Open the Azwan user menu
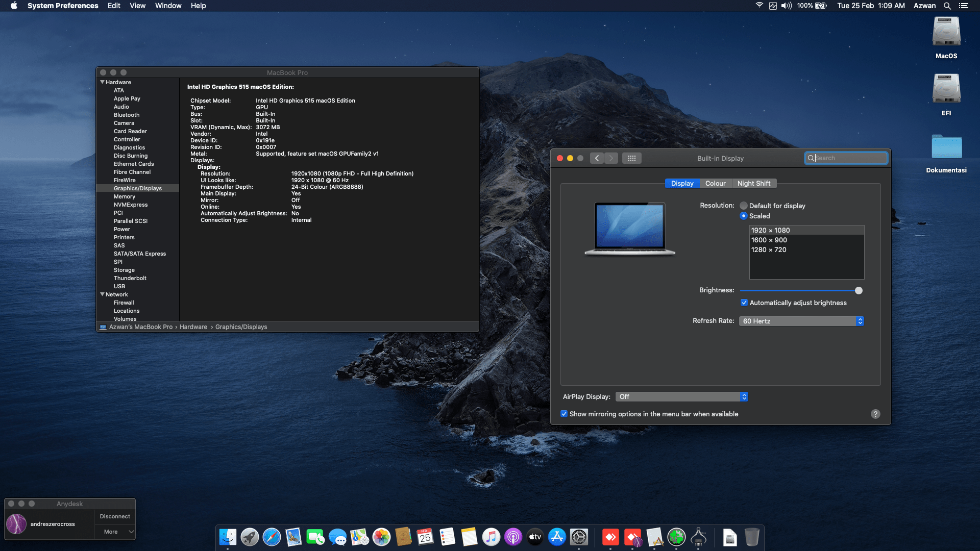Viewport: 980px width, 551px height. click(924, 6)
